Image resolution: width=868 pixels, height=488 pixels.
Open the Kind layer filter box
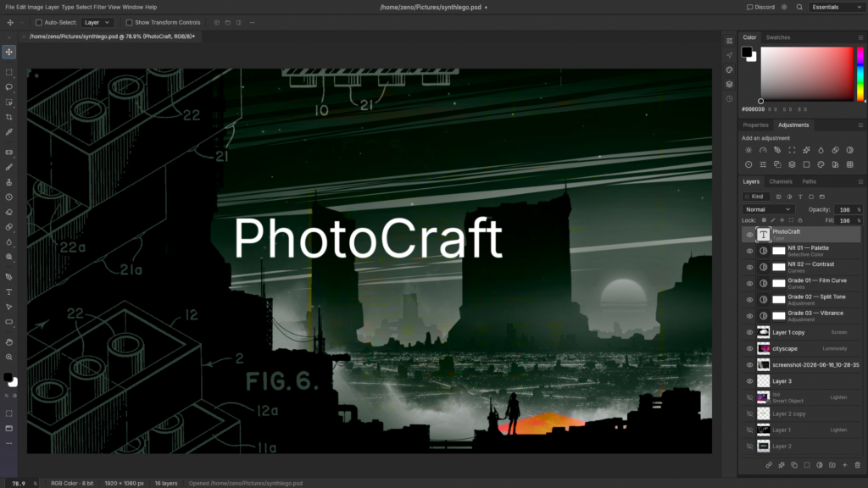pos(755,197)
